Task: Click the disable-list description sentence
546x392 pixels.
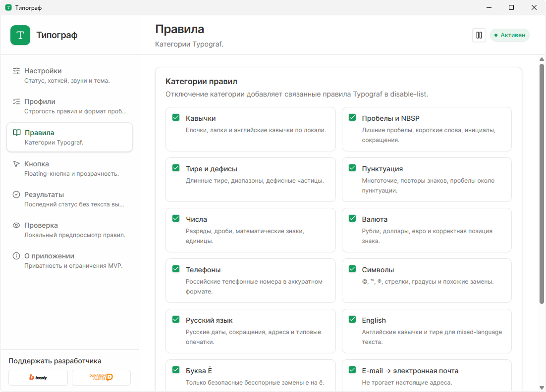Action: point(297,94)
